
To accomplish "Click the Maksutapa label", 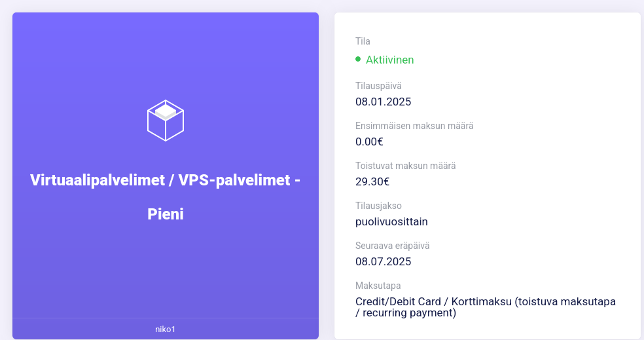I will click(x=378, y=286).
